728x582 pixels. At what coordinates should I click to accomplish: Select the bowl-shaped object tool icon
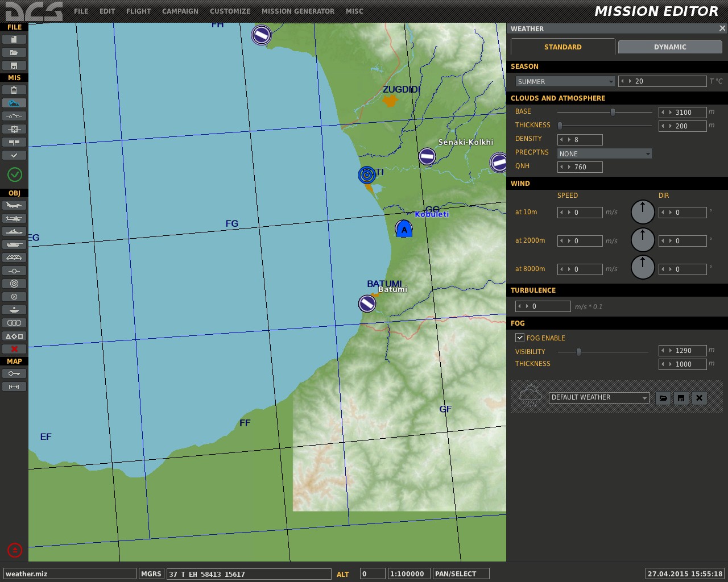tap(14, 310)
